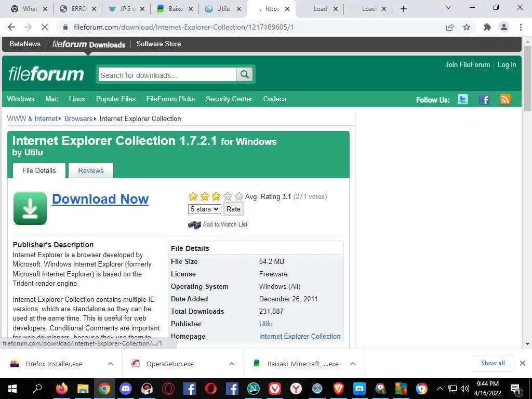Open the Codecs menu item

274,99
